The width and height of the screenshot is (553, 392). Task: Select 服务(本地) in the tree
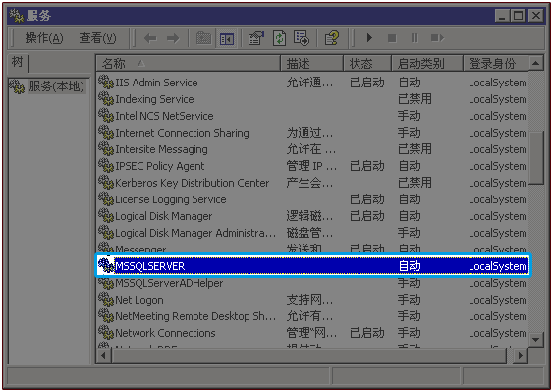(x=56, y=86)
